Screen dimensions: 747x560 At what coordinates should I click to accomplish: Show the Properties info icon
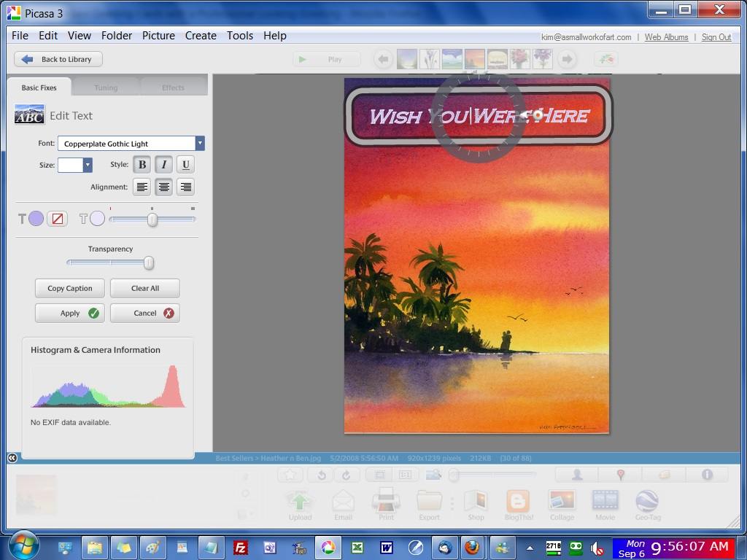tap(707, 474)
